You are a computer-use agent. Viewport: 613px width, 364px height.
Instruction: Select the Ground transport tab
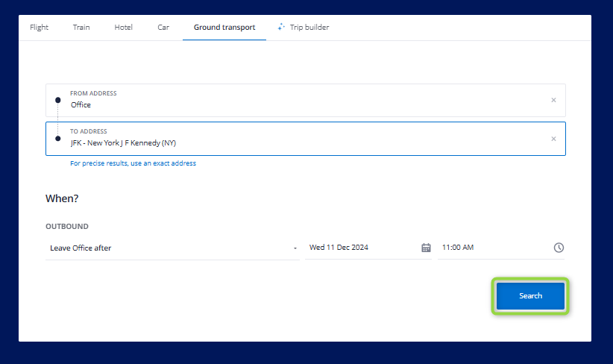[224, 28]
